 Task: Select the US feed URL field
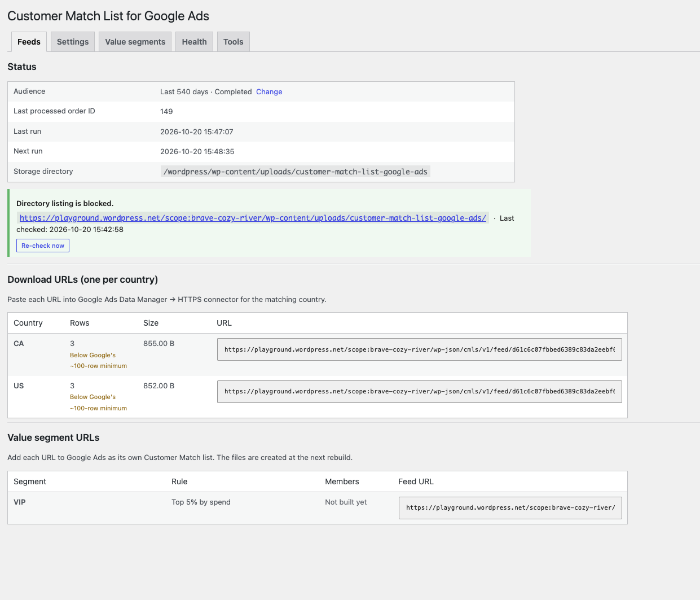pos(419,391)
